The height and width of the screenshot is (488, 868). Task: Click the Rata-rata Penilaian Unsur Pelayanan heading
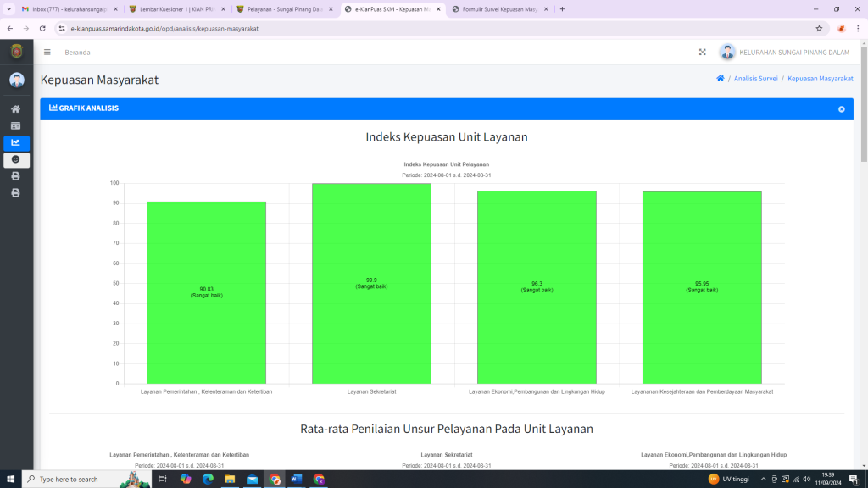pos(447,429)
